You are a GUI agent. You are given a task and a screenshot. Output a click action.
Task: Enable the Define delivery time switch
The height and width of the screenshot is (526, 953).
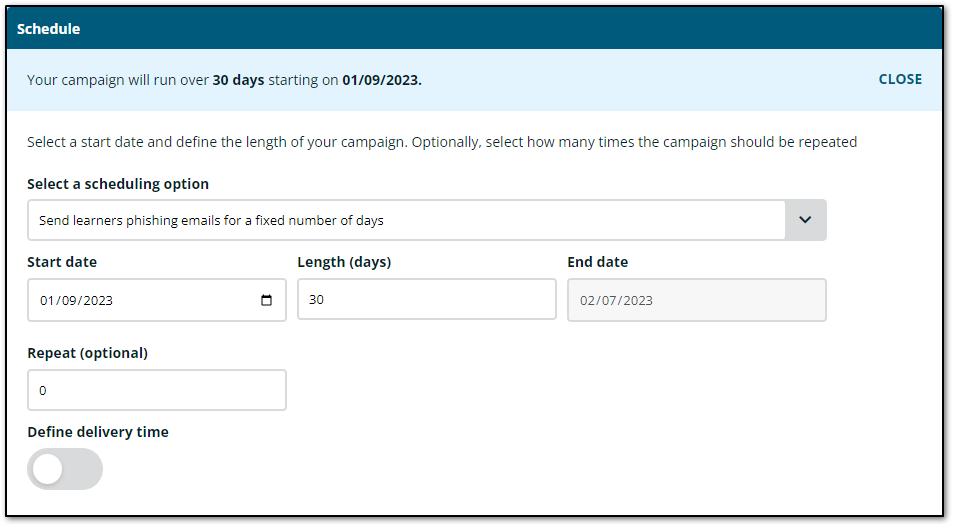coord(65,469)
